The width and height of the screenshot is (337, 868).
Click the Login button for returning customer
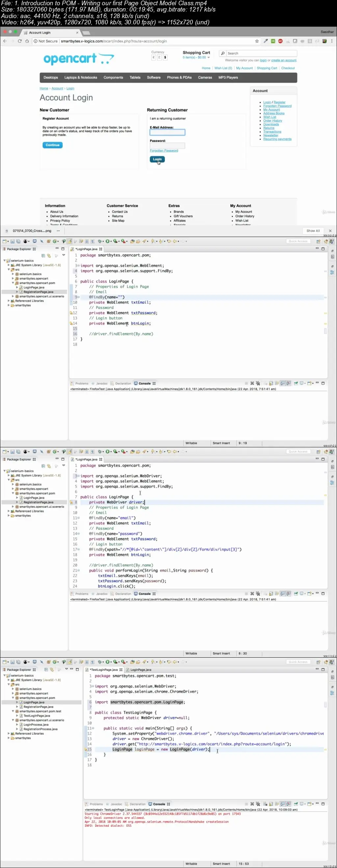(x=157, y=159)
